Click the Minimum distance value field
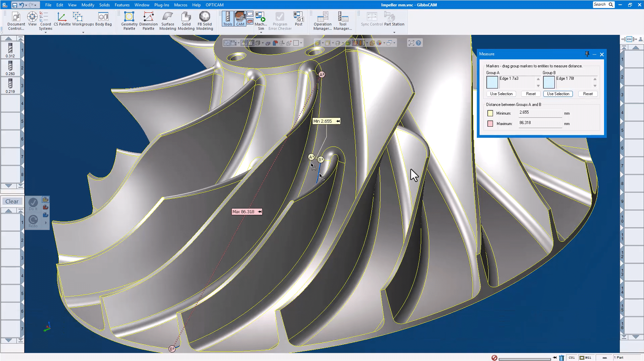The image size is (644, 361). tap(540, 113)
